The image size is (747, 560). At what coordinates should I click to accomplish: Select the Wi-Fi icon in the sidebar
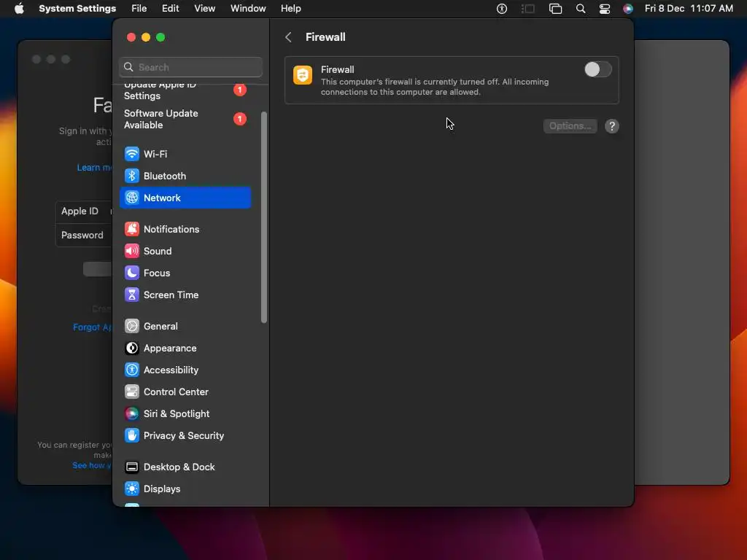coord(132,154)
